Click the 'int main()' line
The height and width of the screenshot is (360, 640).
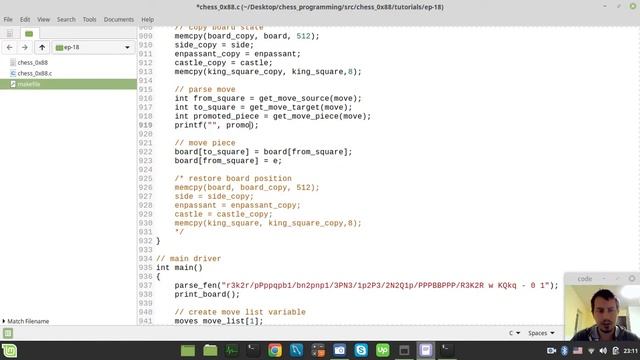click(x=179, y=268)
